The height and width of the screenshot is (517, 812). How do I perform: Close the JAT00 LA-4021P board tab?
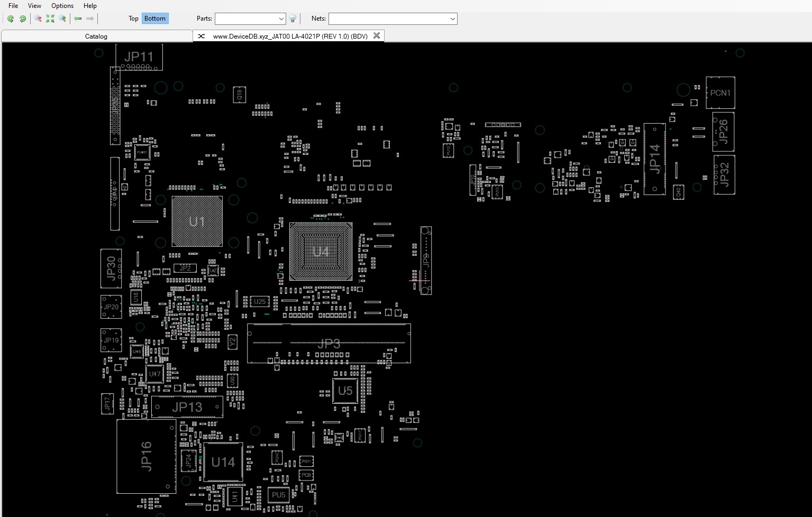click(x=377, y=36)
